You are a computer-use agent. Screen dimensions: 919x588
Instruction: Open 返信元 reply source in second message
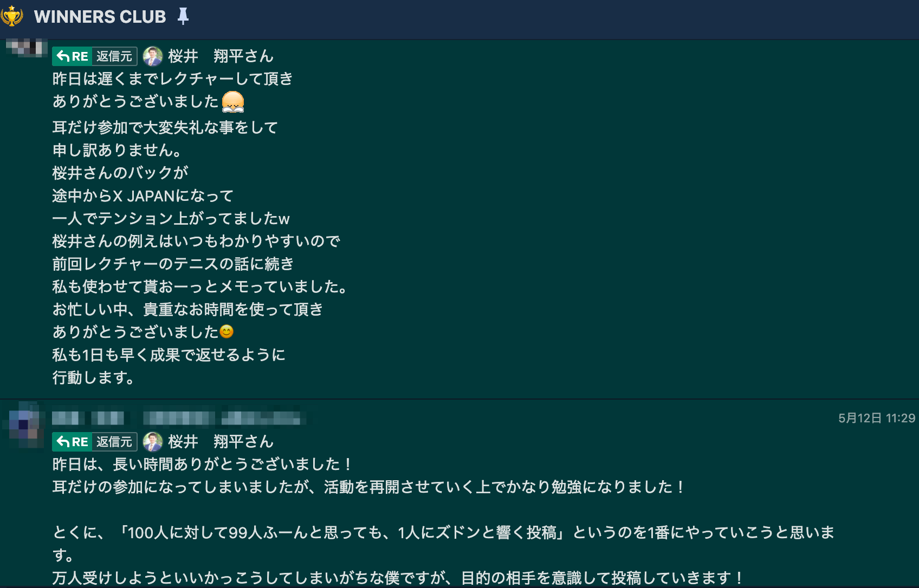pos(114,442)
